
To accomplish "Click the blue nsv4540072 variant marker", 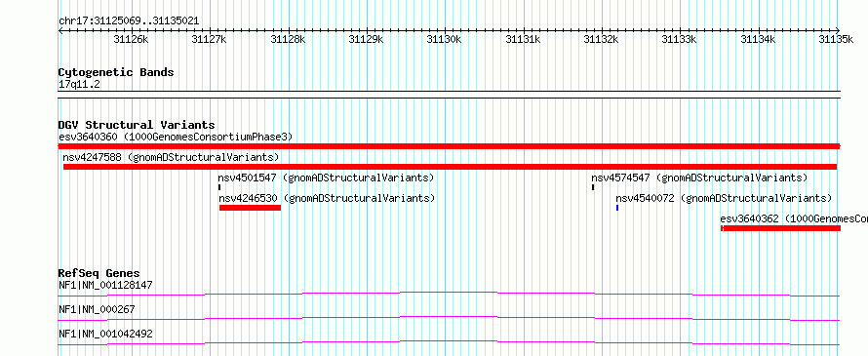I will point(617,208).
